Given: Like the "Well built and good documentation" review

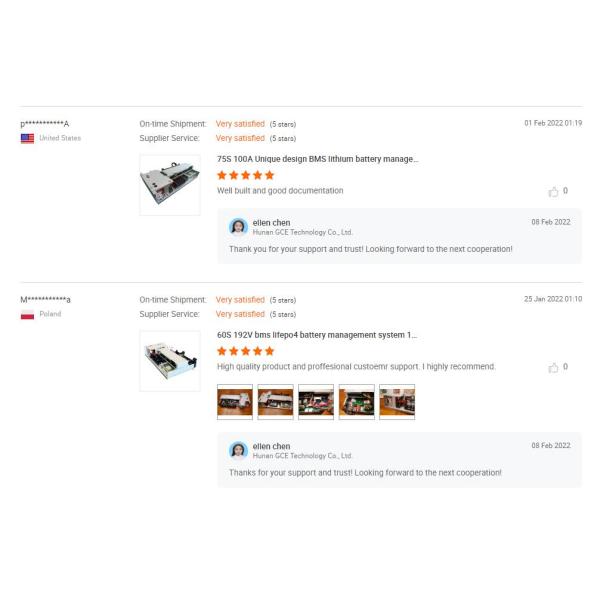Looking at the screenshot, I should point(553,191).
